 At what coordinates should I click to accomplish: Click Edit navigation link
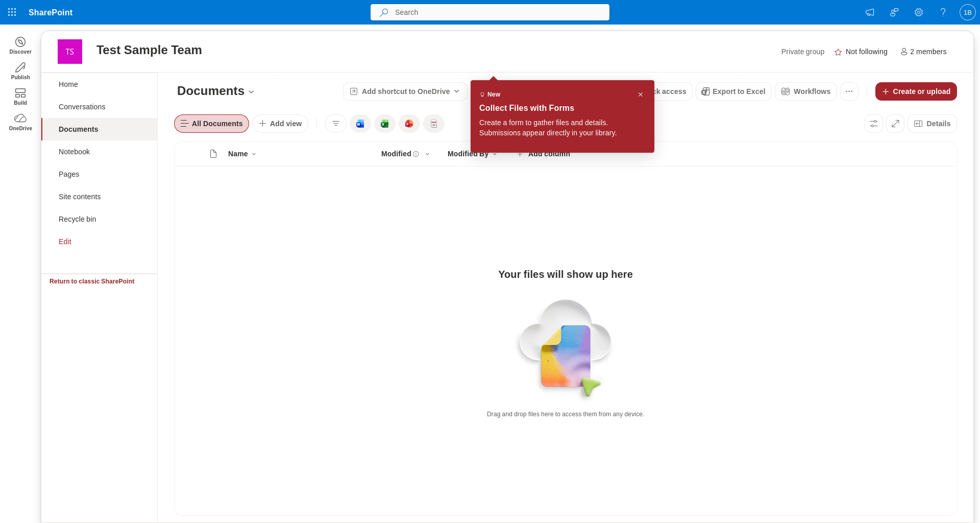point(65,242)
